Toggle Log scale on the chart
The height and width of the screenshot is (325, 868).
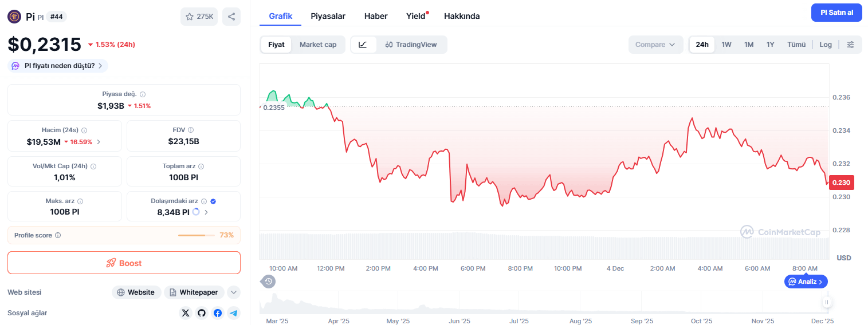coord(826,45)
